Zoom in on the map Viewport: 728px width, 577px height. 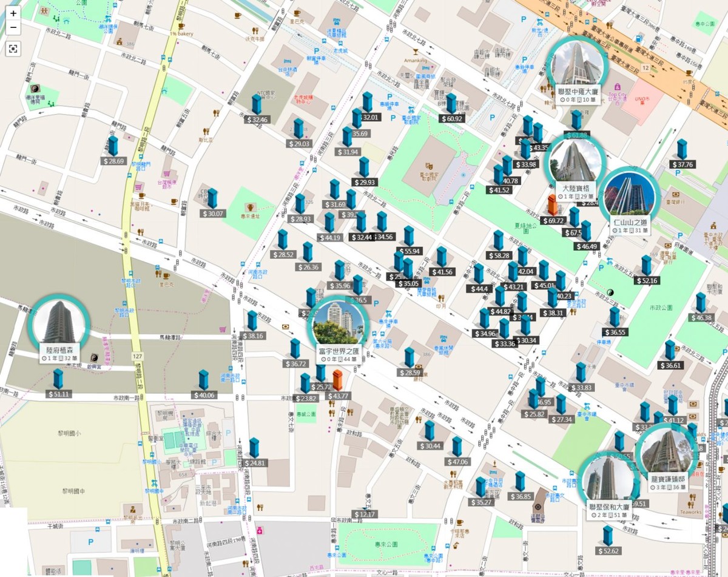pyautogui.click(x=13, y=13)
